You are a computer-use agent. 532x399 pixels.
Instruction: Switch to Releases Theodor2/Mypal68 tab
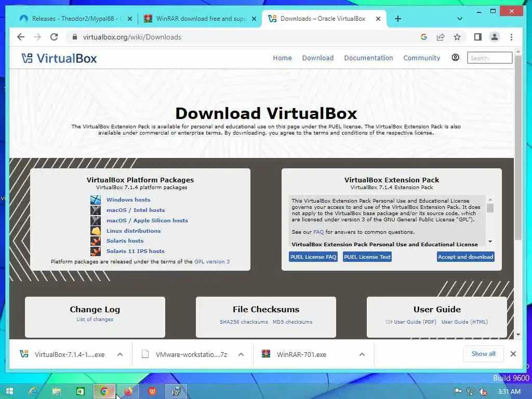pos(75,19)
